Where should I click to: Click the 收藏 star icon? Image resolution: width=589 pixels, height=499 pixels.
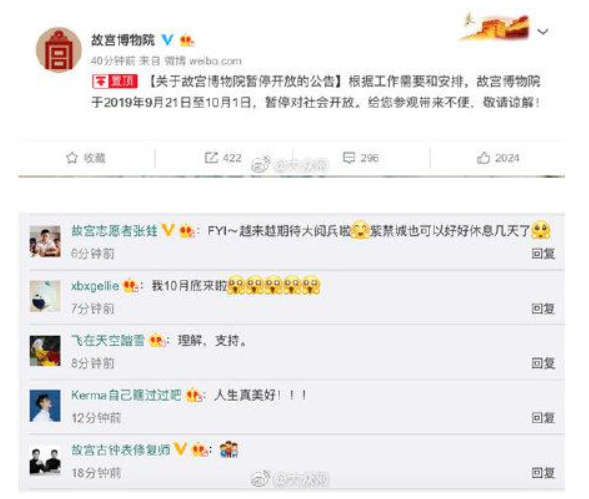(x=72, y=158)
